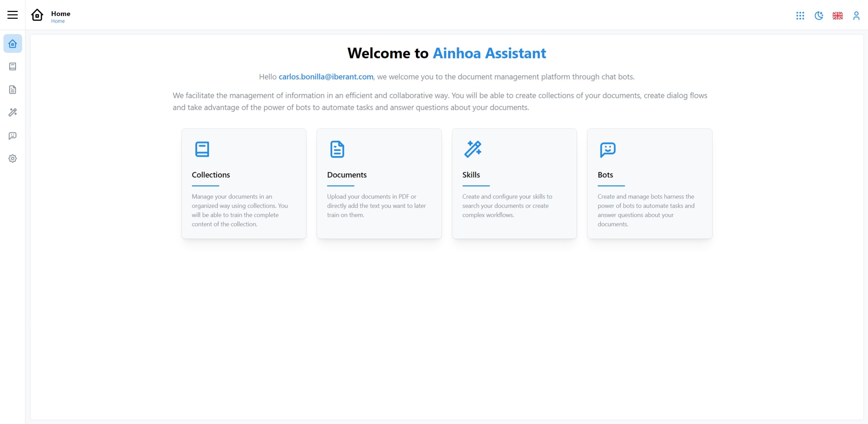Viewport: 868px width, 424px height.
Task: Open the Collections card title
Action: (x=211, y=175)
